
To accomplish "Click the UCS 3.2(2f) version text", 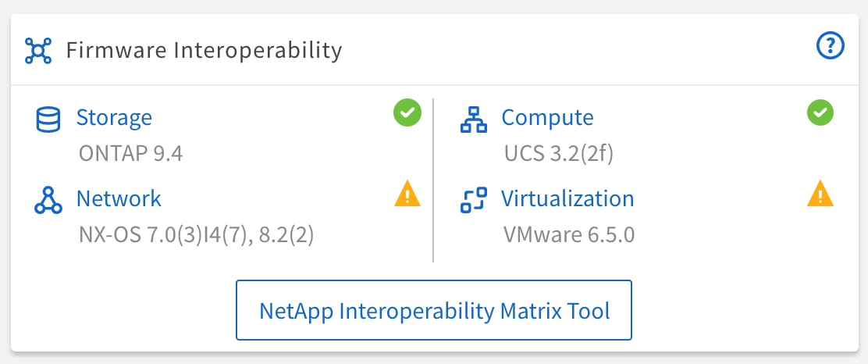I will pos(559,153).
